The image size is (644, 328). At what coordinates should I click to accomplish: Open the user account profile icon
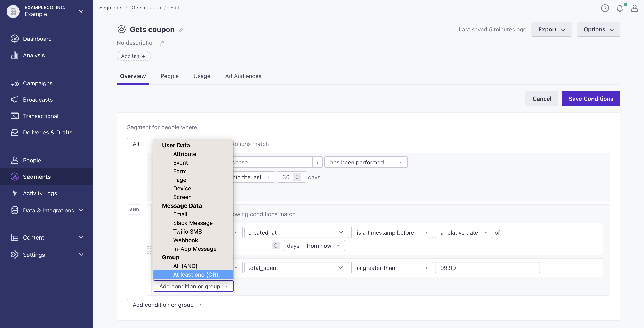[x=635, y=8]
